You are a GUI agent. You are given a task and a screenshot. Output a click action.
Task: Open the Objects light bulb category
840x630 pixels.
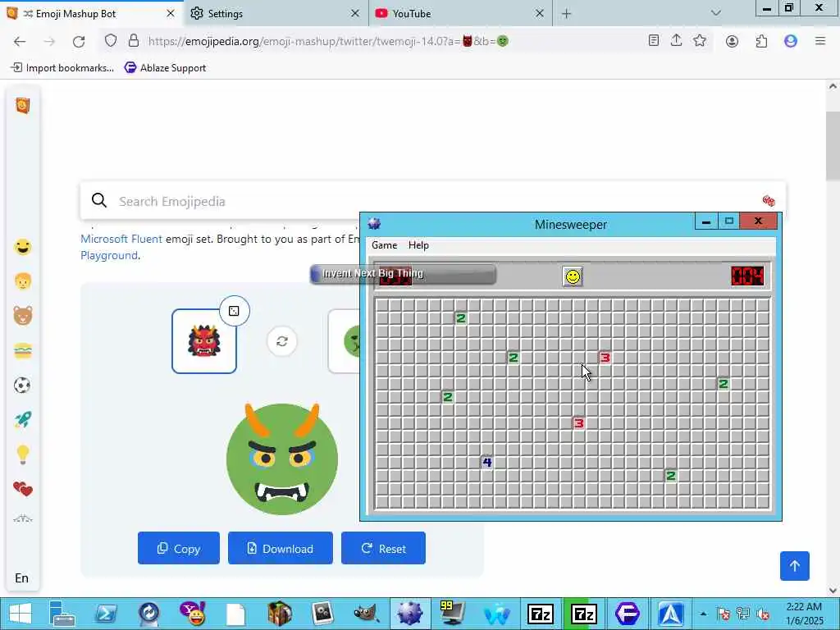tap(22, 454)
